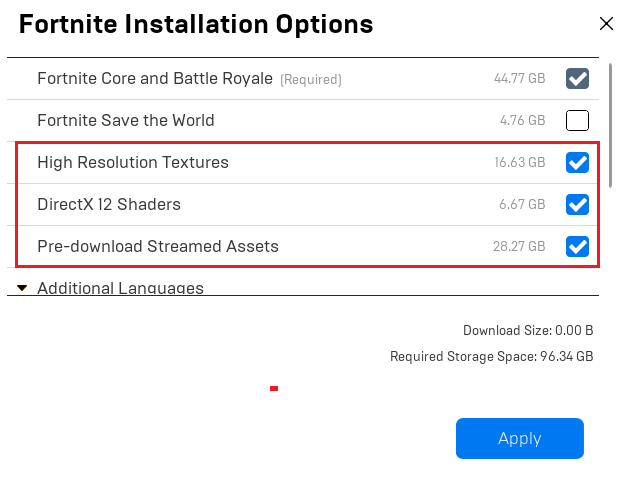Select the Pre-download Streamed Assets label
The width and height of the screenshot is (631, 490).
click(158, 246)
